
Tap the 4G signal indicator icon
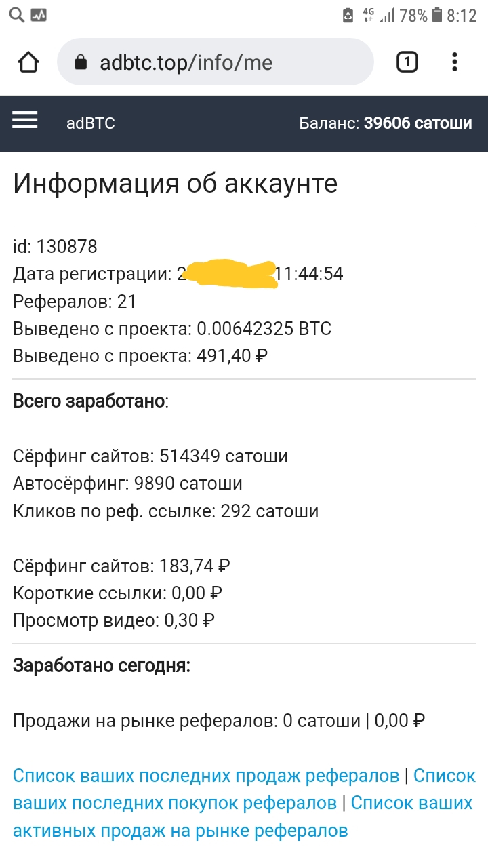[369, 14]
